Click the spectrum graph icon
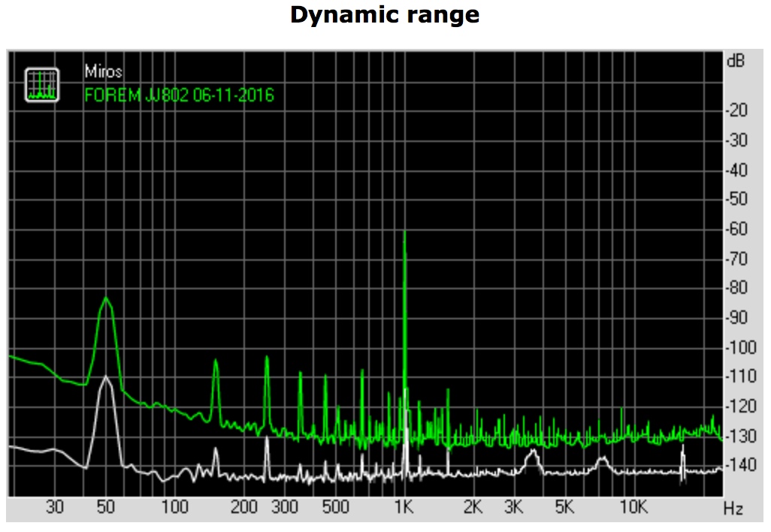This screenshot has width=771, height=532. 41,84
